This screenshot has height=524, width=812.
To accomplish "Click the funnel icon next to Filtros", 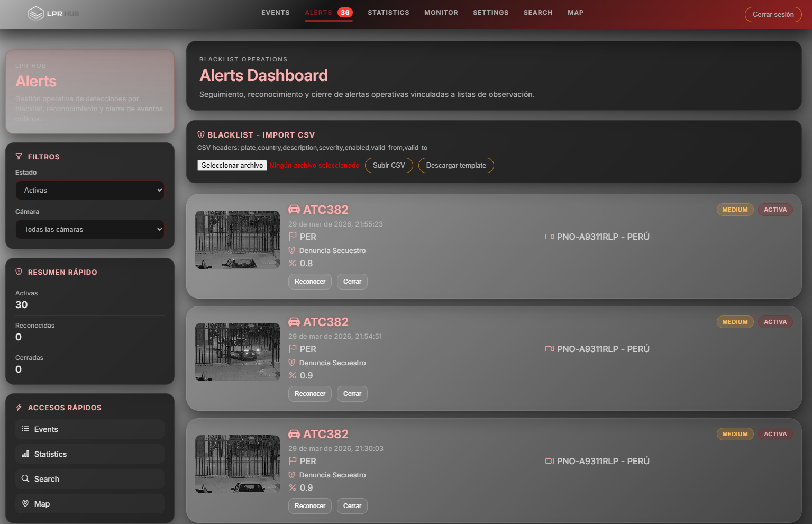I will point(19,157).
